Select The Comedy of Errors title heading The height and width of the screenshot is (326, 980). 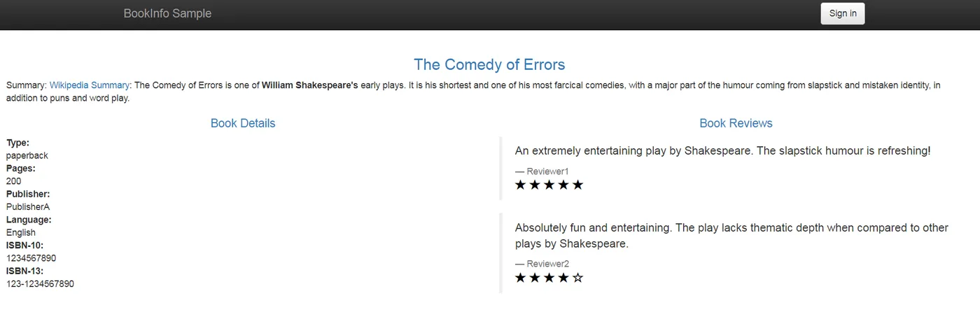(x=489, y=64)
